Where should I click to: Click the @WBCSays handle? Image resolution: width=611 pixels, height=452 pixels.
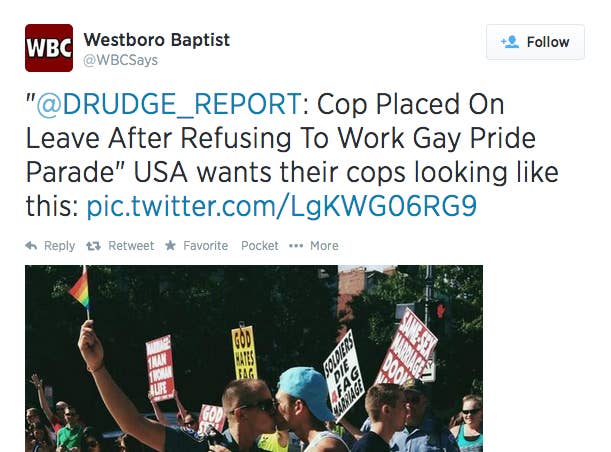point(120,60)
